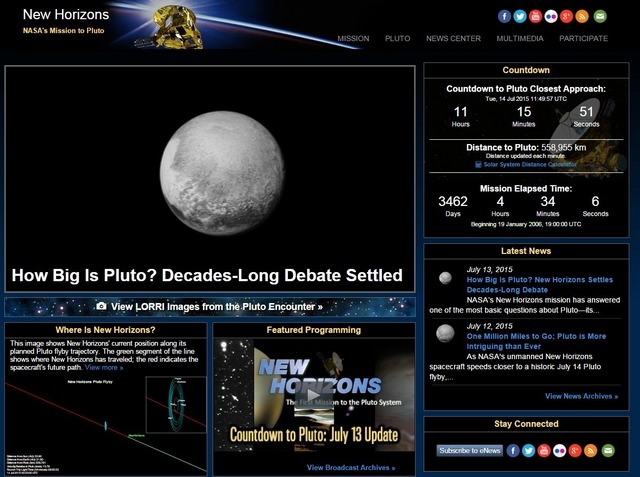Open the YouTube icon in the header
The height and width of the screenshot is (477, 640).
click(x=535, y=16)
